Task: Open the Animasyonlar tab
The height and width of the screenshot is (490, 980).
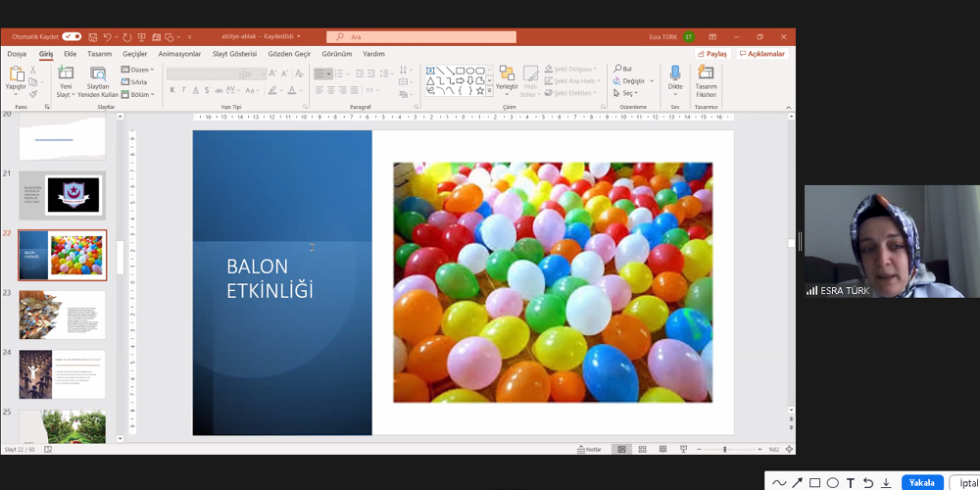Action: pos(180,54)
